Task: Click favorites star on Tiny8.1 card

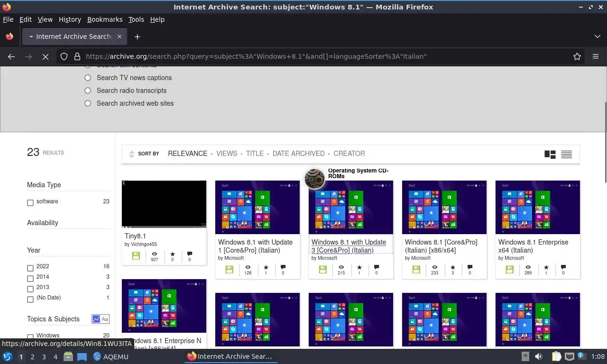Action: pos(172,254)
